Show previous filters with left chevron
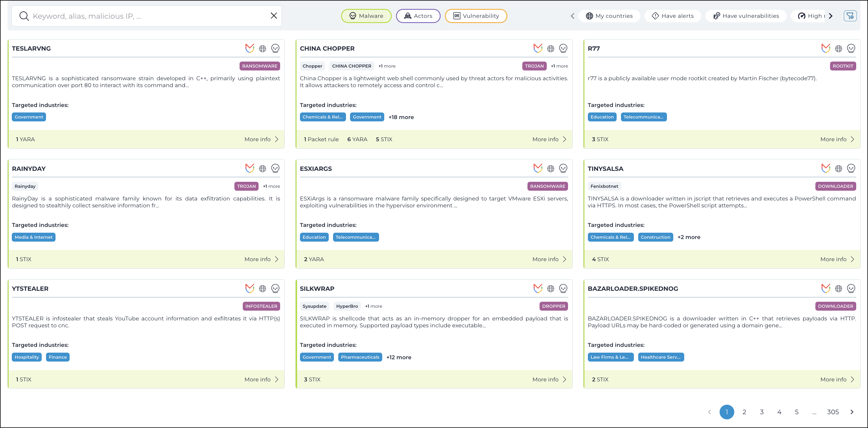The height and width of the screenshot is (428, 868). pyautogui.click(x=573, y=16)
